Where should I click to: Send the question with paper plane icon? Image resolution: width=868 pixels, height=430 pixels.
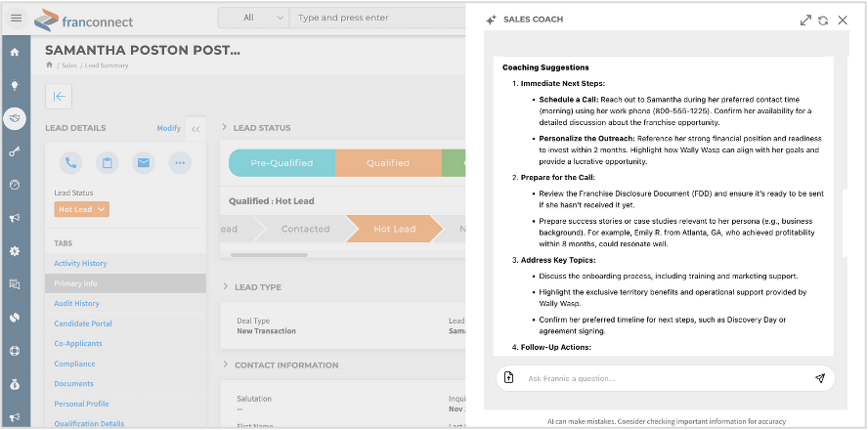(819, 378)
